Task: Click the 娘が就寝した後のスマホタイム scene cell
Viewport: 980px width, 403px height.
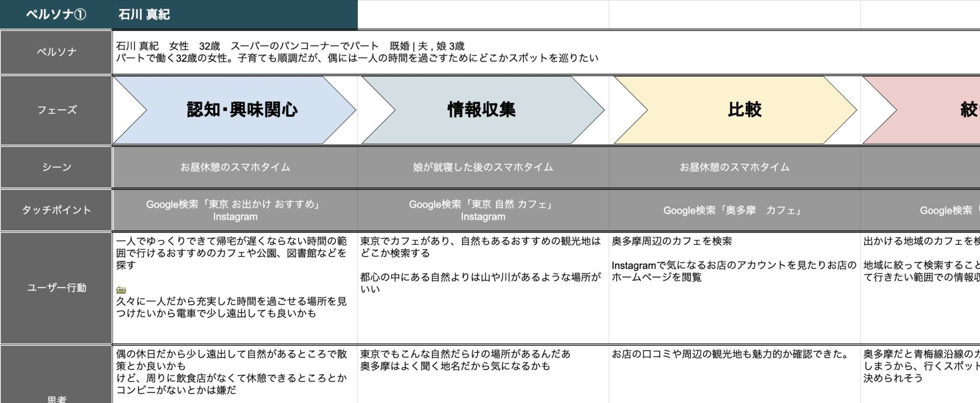Action: tap(483, 167)
